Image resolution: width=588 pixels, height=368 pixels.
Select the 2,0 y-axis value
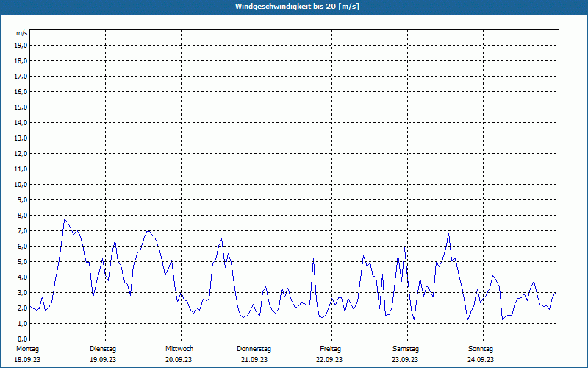tap(23, 308)
